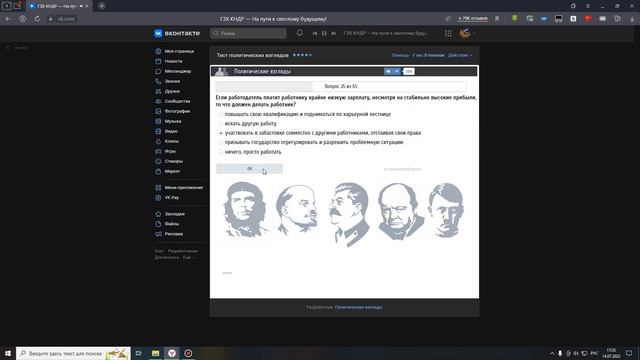Viewport: 640px width, 360px height.
Task: Skip to previous track in header
Action: [315, 33]
